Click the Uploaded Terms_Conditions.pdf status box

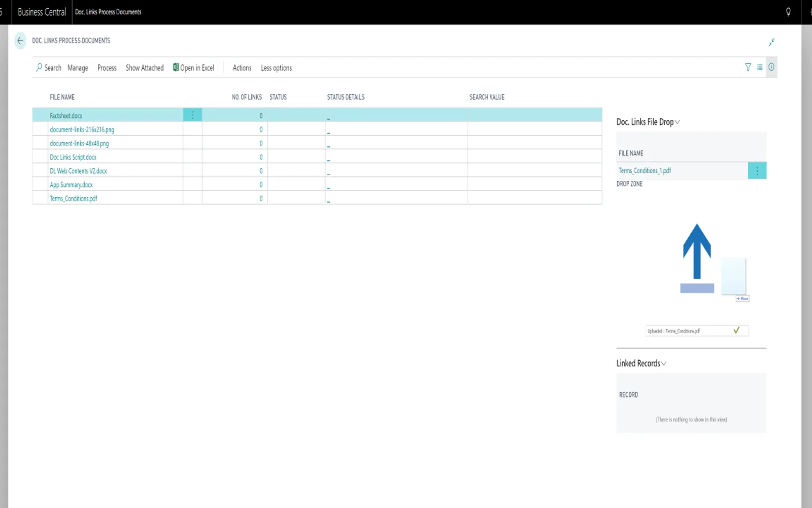697,331
